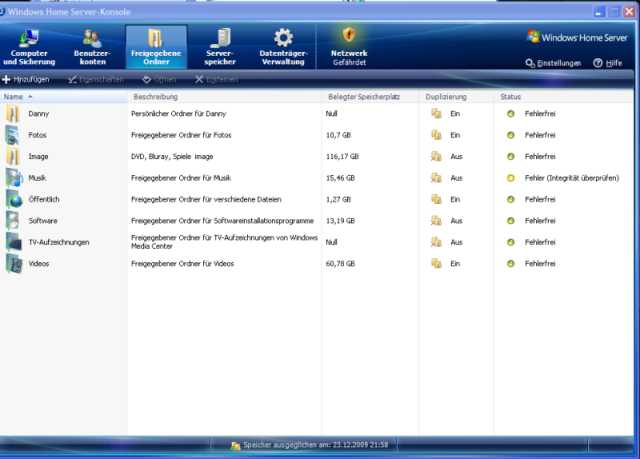The height and width of the screenshot is (459, 640).
Task: Click green status icon in Öffentlich row
Action: 511,200
